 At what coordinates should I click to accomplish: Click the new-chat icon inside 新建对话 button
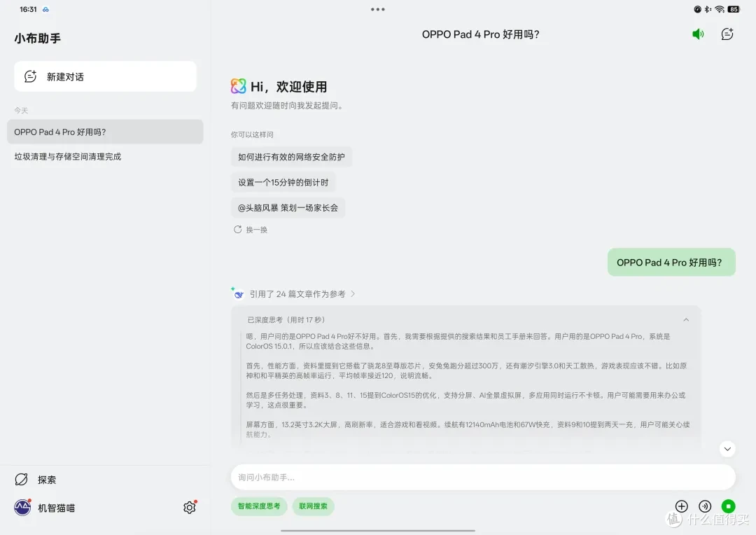coord(30,76)
